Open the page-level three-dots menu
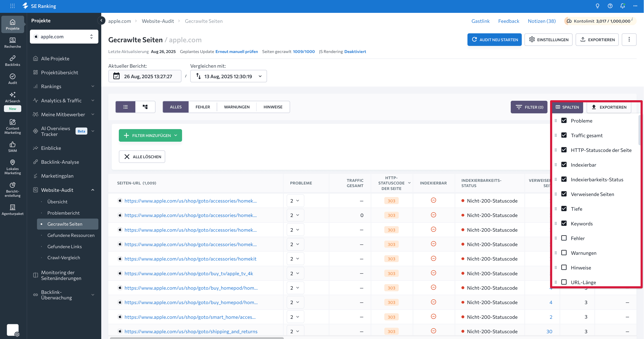 tap(629, 40)
